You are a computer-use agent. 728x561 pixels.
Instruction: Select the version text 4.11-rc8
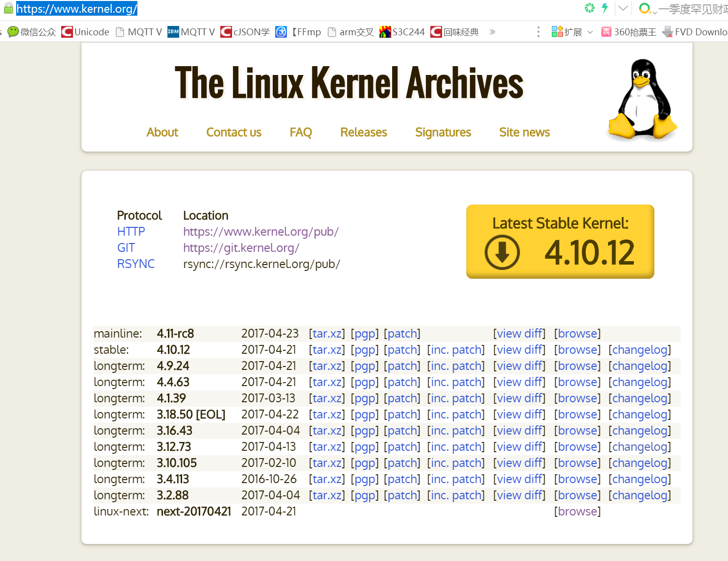click(x=175, y=334)
